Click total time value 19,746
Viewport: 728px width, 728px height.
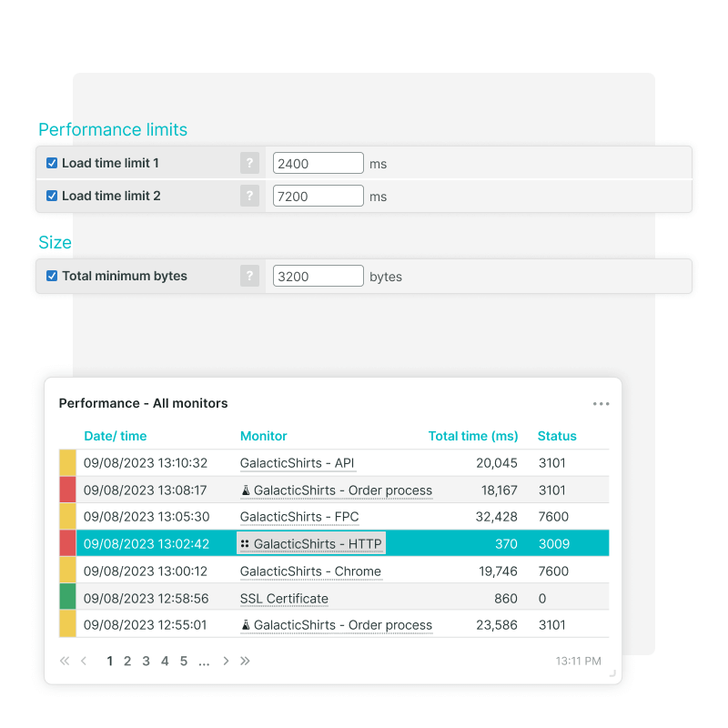point(498,571)
